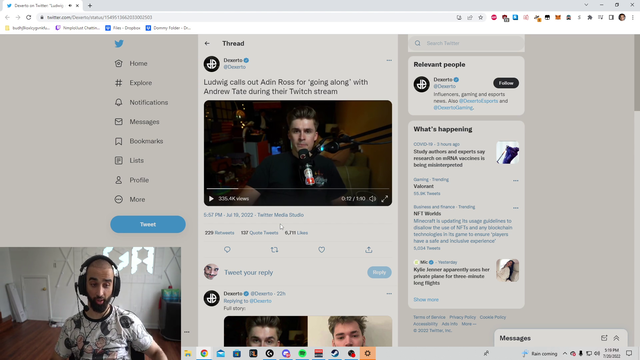Image resolution: width=640 pixels, height=360 pixels.
Task: Open Valorant trend options menu
Action: tap(516, 180)
